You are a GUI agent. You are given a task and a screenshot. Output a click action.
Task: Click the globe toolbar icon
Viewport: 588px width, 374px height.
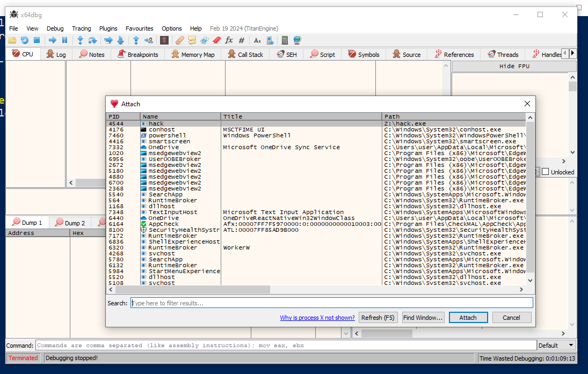[297, 40]
